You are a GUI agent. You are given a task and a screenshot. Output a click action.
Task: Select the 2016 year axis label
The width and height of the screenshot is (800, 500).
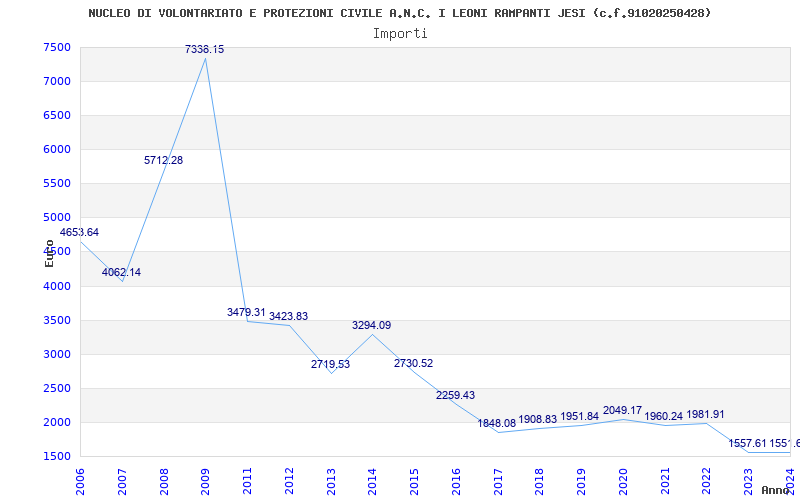456,482
